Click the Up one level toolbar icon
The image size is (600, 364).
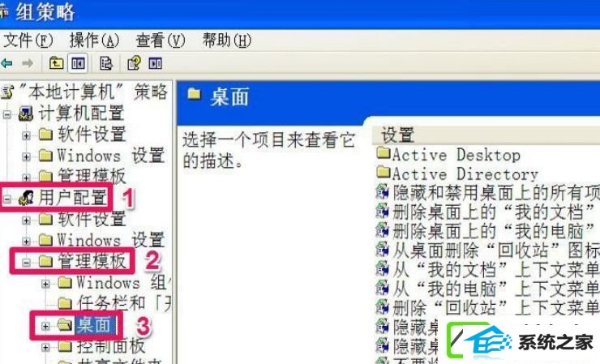coord(56,63)
